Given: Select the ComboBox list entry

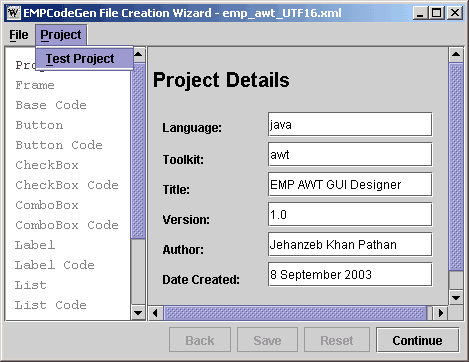Looking at the screenshot, I should 47,205.
